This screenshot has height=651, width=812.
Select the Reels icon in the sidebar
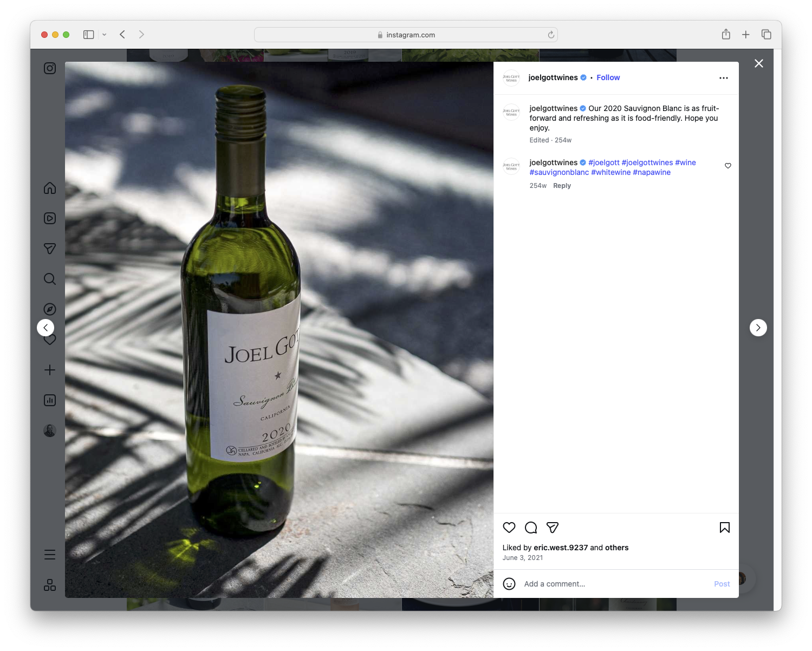point(49,218)
